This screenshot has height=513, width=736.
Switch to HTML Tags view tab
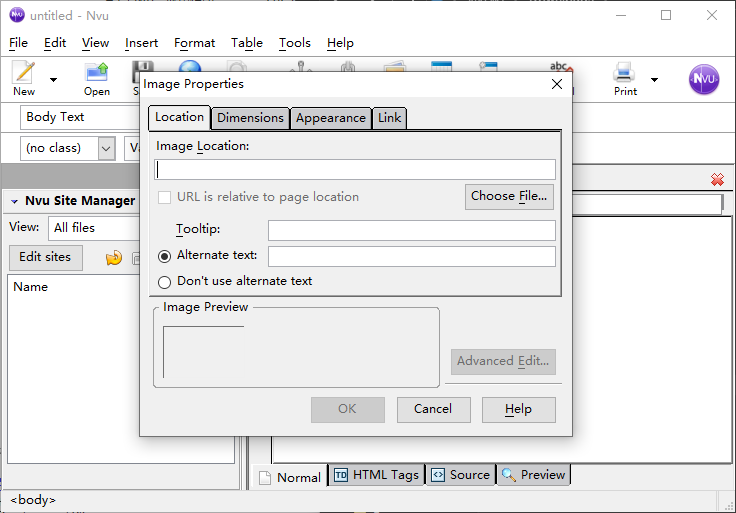pos(376,475)
